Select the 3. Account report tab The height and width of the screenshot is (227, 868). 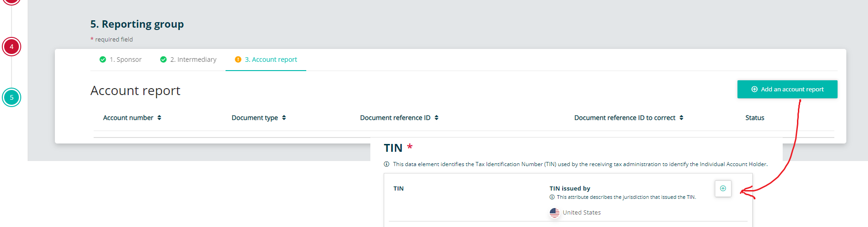271,60
